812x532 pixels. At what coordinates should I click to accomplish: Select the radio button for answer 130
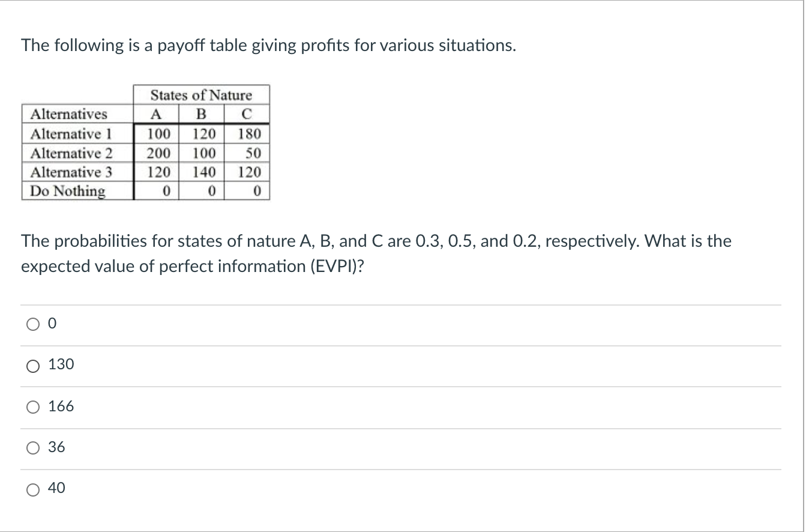(32, 365)
